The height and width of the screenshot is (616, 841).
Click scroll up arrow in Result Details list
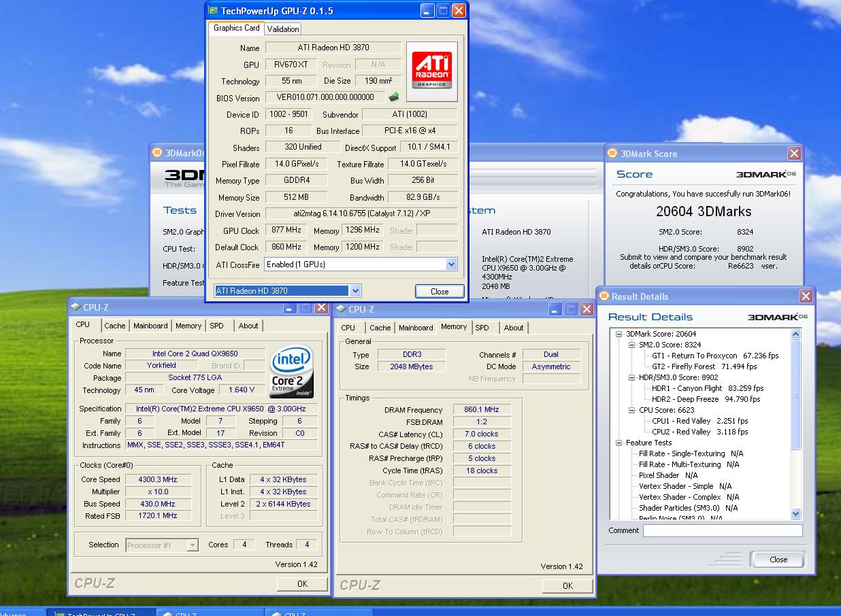point(796,335)
